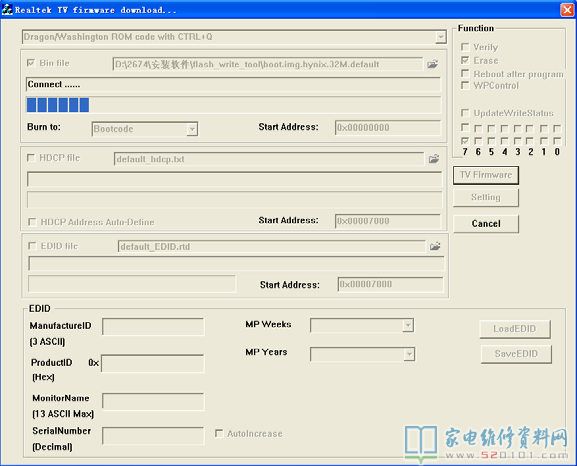Open the MP Years dropdown
The height and width of the screenshot is (466, 577).
[409, 354]
